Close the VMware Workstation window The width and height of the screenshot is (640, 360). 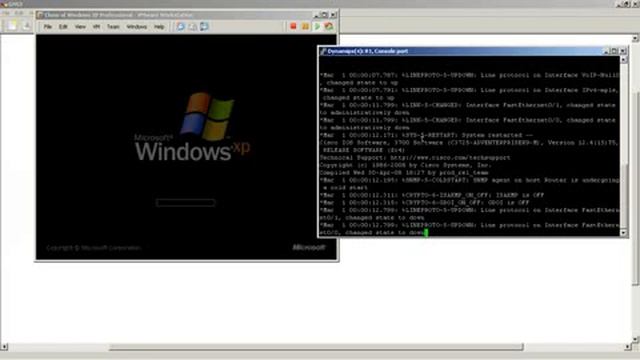point(333,15)
